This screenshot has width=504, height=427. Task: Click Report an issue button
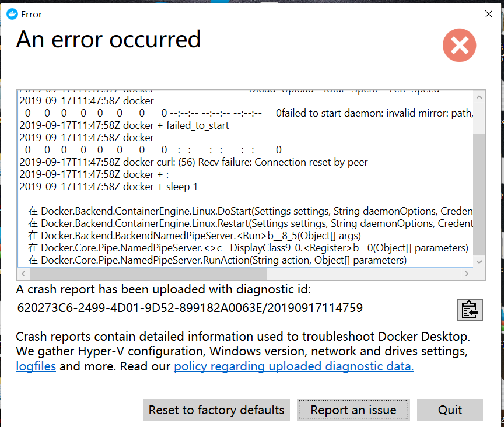[353, 410]
